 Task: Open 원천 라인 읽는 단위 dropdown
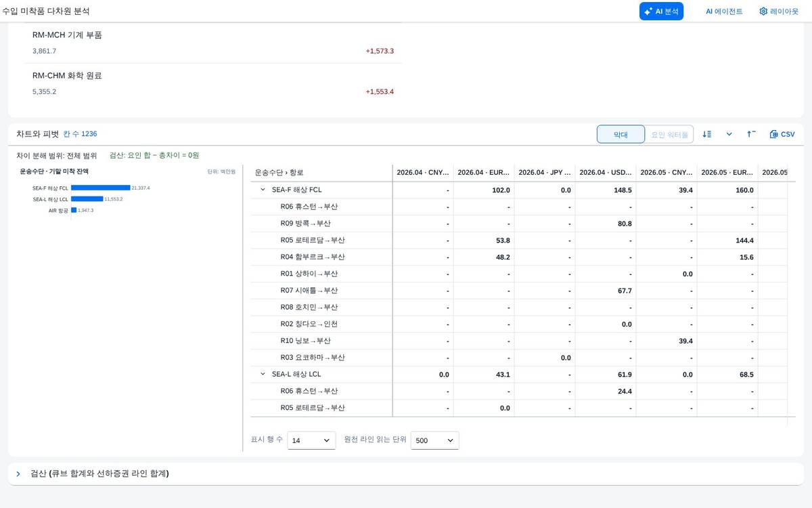coord(435,440)
